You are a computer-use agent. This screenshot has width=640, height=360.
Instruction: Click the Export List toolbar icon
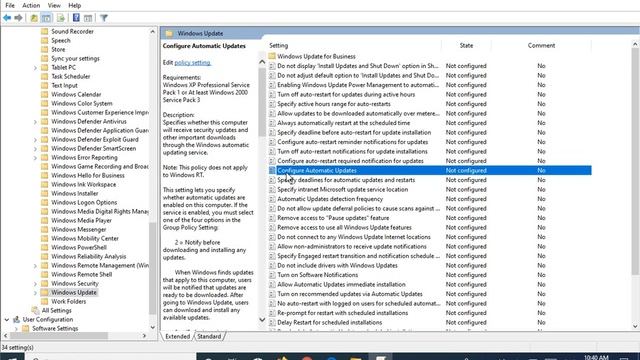(61, 18)
